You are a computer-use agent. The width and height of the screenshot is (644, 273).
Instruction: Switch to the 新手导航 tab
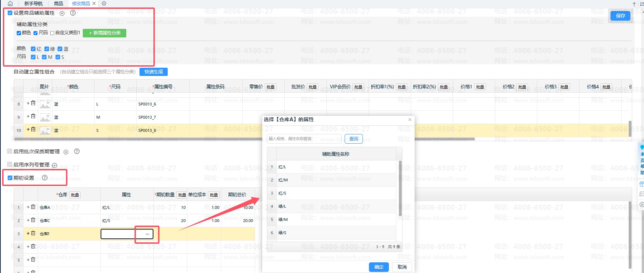pos(33,4)
